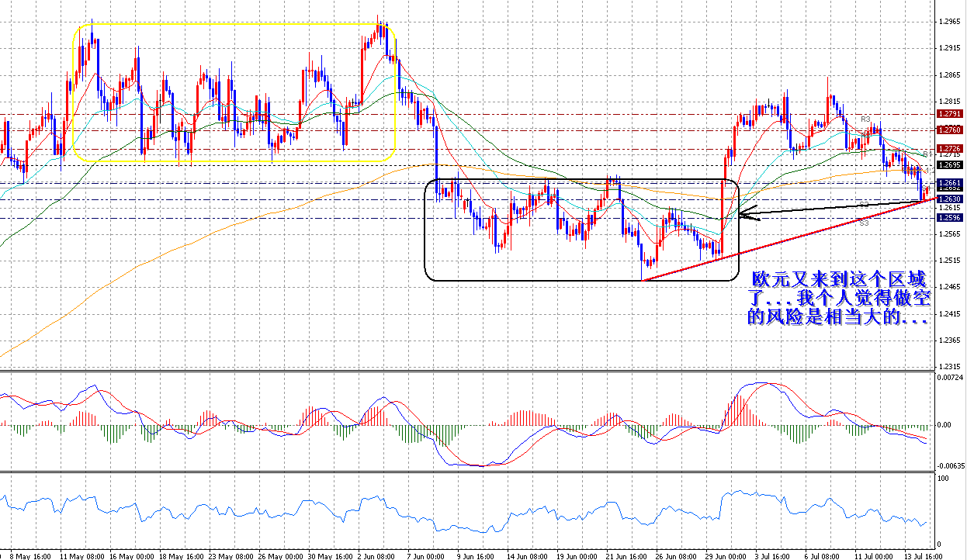Select the current price tag 1.2652
Image resolution: width=967 pixels, height=560 pixels.
click(949, 188)
